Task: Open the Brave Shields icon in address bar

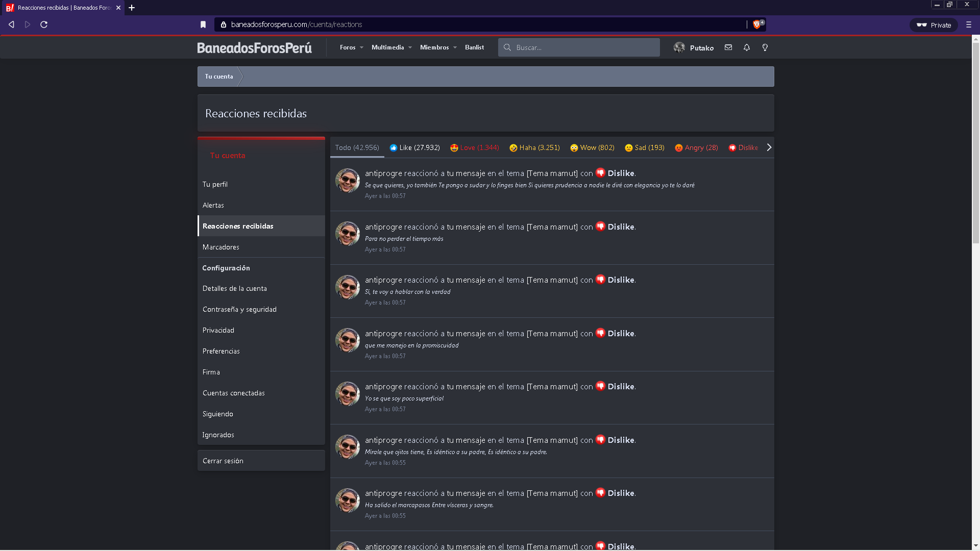Action: point(757,24)
